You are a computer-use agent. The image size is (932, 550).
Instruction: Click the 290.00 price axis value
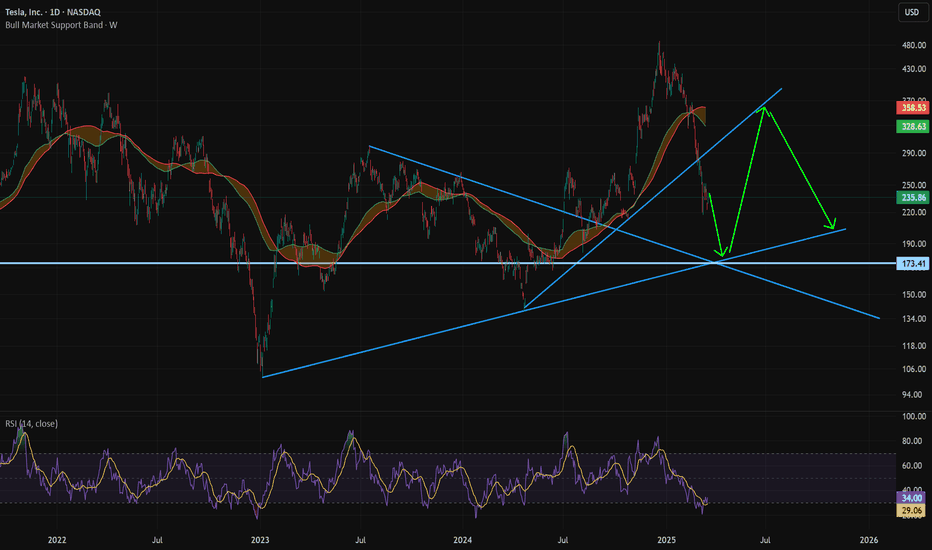(914, 153)
